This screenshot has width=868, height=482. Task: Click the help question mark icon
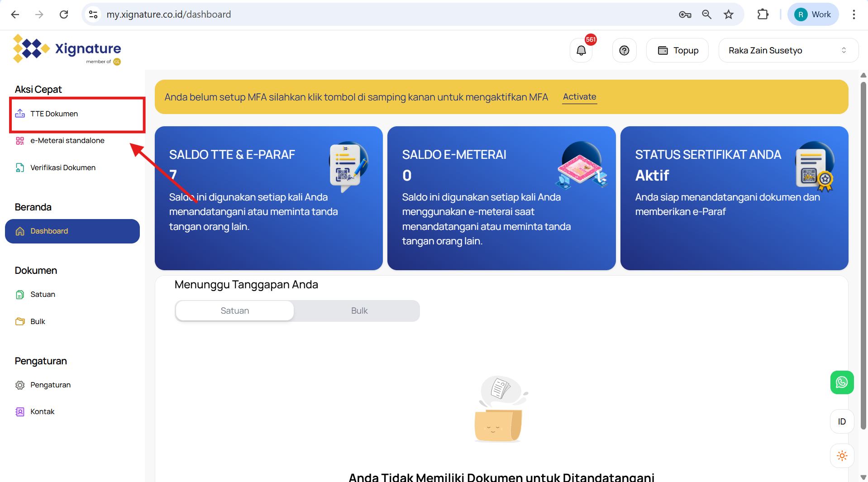(x=624, y=50)
